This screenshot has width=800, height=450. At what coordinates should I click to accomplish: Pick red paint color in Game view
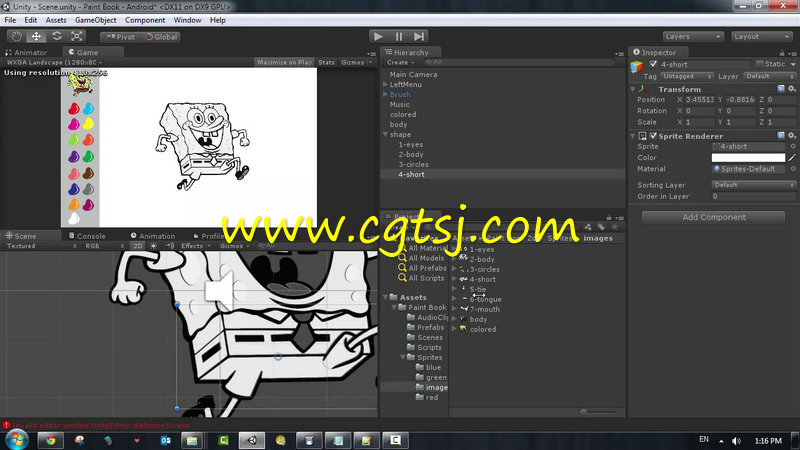pos(73,109)
